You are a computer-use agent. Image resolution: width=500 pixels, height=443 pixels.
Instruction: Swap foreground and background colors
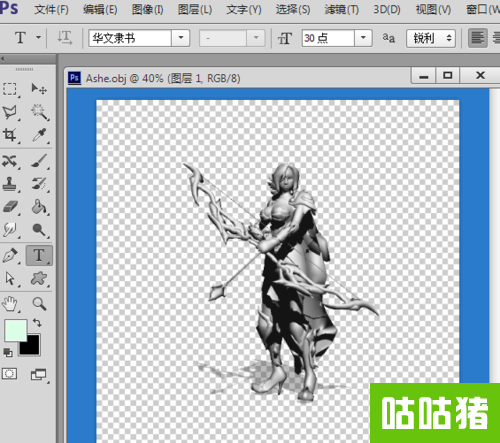click(x=37, y=322)
